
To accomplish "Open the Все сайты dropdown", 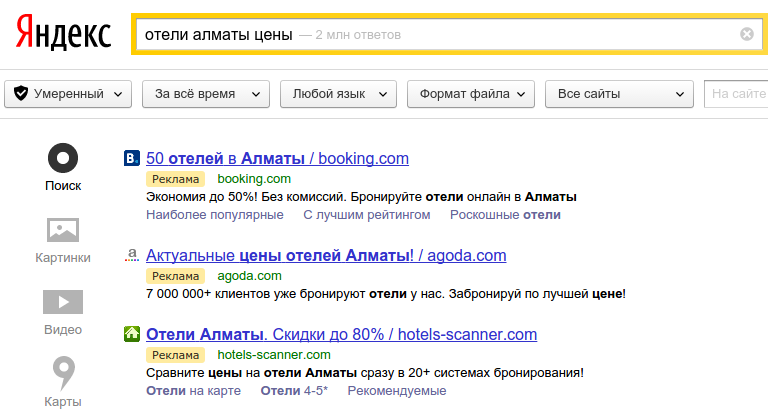I will (619, 94).
